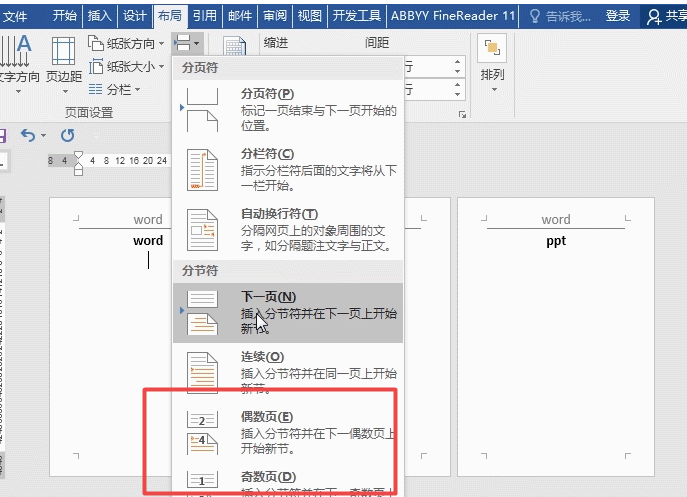Click the 纸张大小 paper size icon
The height and width of the screenshot is (497, 687).
[96, 67]
